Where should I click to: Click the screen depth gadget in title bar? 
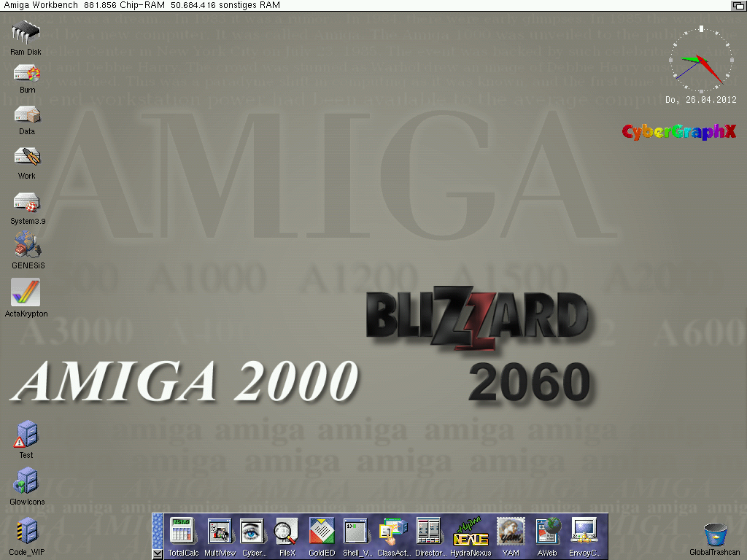click(x=738, y=5)
